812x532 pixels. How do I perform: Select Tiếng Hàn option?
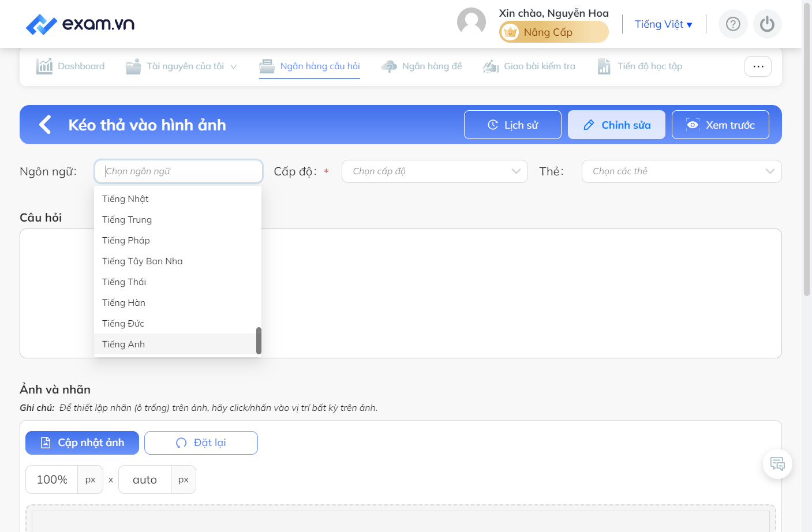[178, 302]
